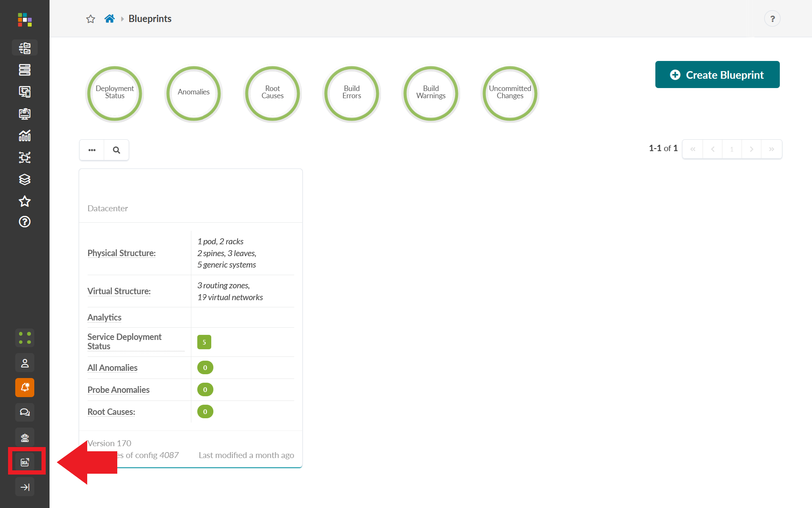
Task: Click the Apstra logo
Action: (x=25, y=19)
